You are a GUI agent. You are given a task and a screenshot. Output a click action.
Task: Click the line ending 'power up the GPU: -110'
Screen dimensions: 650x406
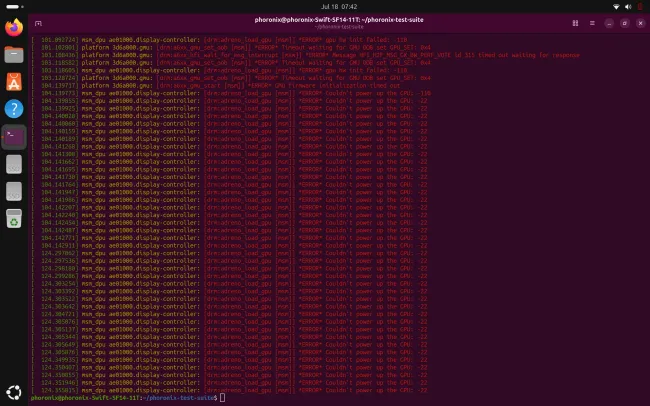(x=231, y=93)
